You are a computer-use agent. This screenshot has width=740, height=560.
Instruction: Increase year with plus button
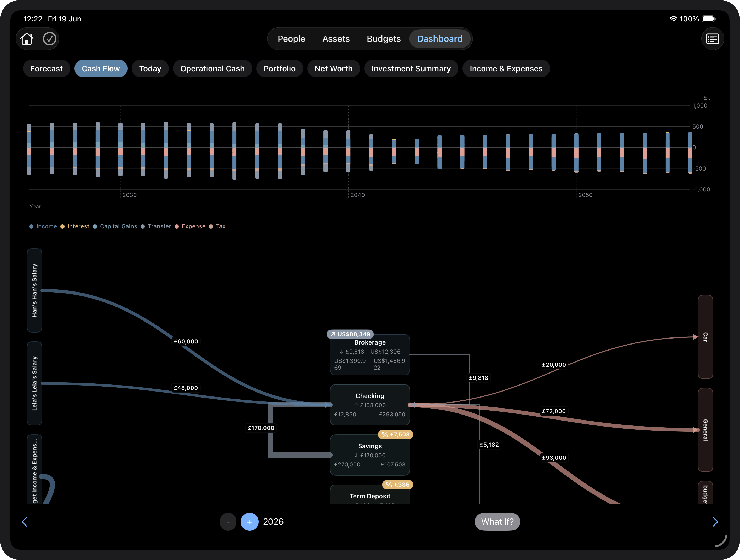[x=250, y=522]
